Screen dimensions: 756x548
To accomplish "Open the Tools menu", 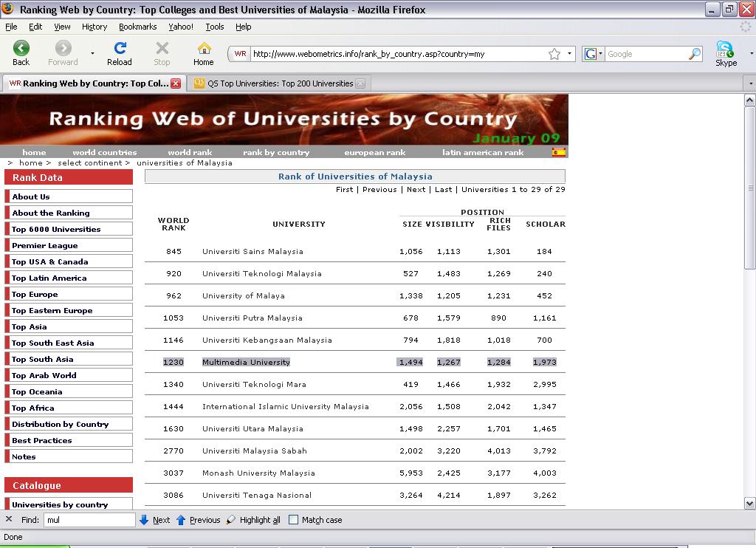I will [x=215, y=27].
